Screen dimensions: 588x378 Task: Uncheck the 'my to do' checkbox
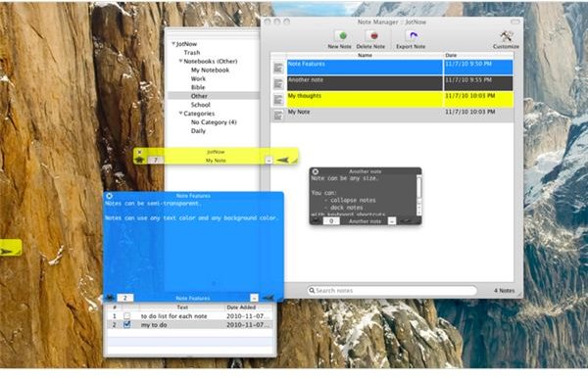[127, 324]
